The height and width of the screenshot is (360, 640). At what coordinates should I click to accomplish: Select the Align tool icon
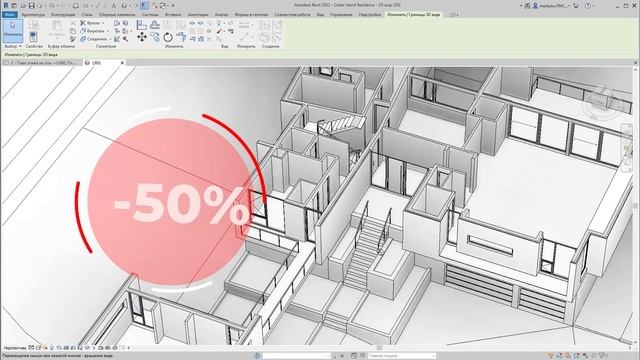pyautogui.click(x=142, y=24)
